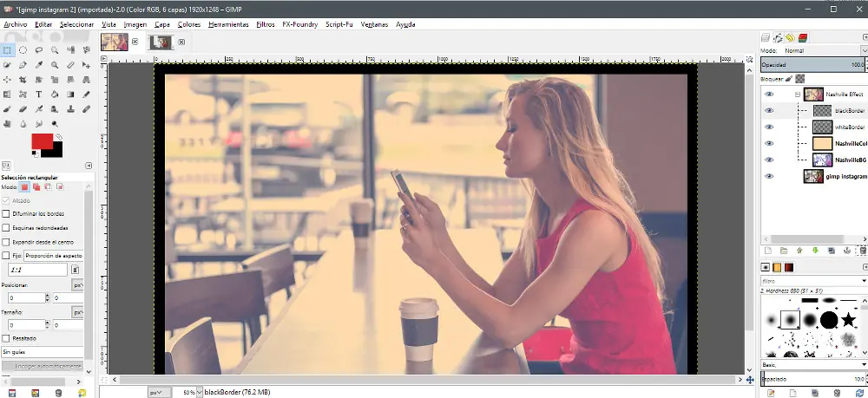This screenshot has width=868, height=398.
Task: Hide the Nashville Effect layer group
Action: (769, 94)
